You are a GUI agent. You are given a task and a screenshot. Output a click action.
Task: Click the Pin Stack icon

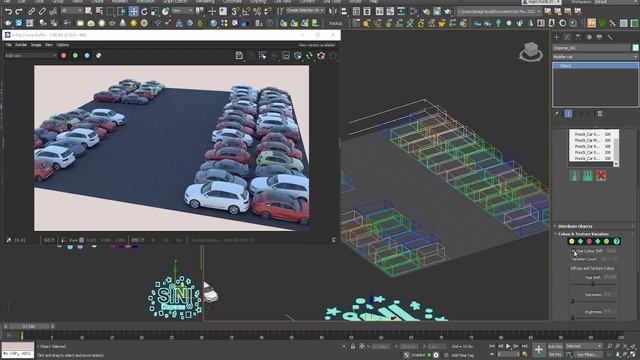[x=557, y=114]
